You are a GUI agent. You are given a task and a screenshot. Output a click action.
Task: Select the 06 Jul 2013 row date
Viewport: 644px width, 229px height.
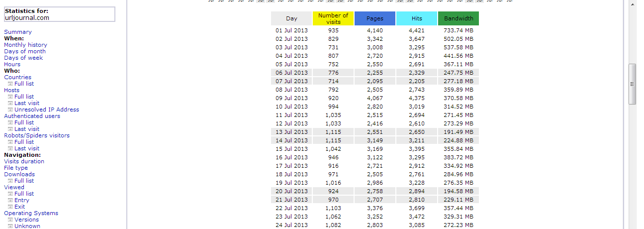(x=291, y=73)
